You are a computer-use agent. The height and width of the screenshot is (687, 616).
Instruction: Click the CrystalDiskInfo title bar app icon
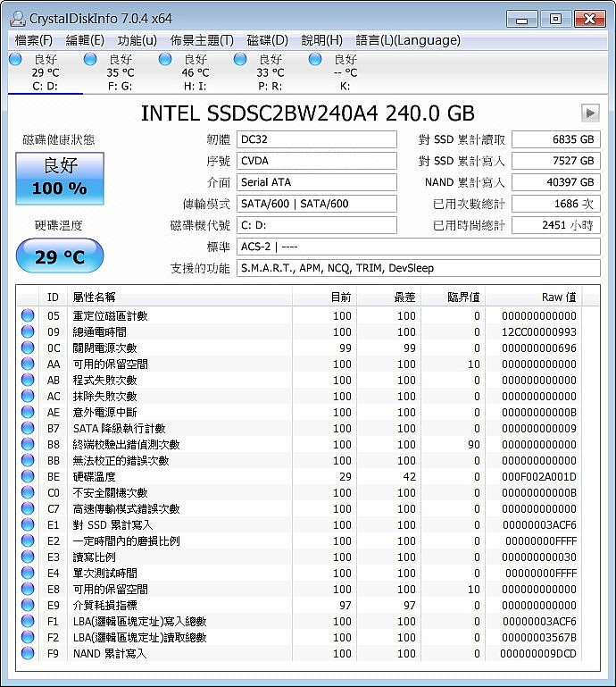tap(18, 19)
